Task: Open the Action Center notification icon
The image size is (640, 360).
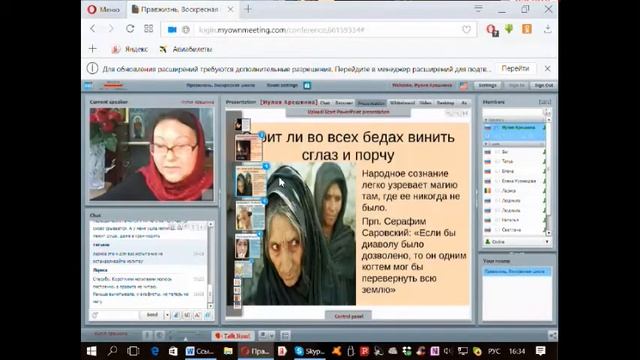Action: coord(540,351)
